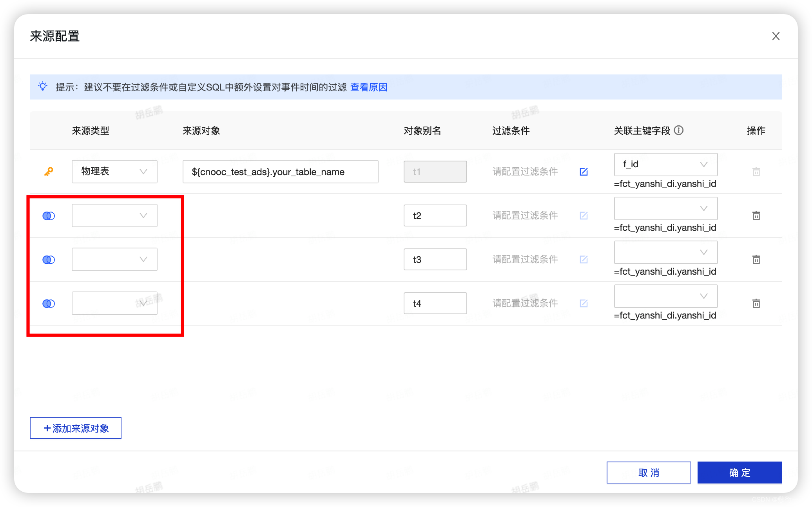Click the primary key icon in t1 row
The image size is (812, 507).
(49, 172)
